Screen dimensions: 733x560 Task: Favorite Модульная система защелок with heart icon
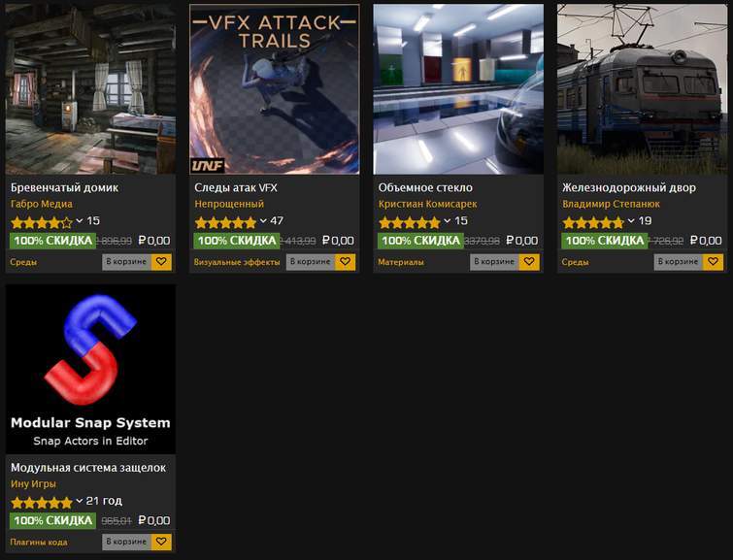(x=161, y=542)
